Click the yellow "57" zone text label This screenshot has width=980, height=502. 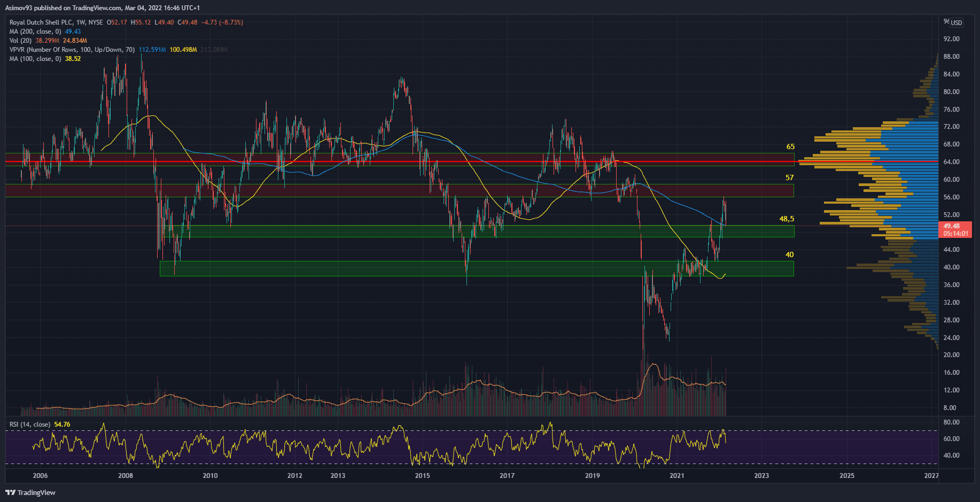click(789, 177)
